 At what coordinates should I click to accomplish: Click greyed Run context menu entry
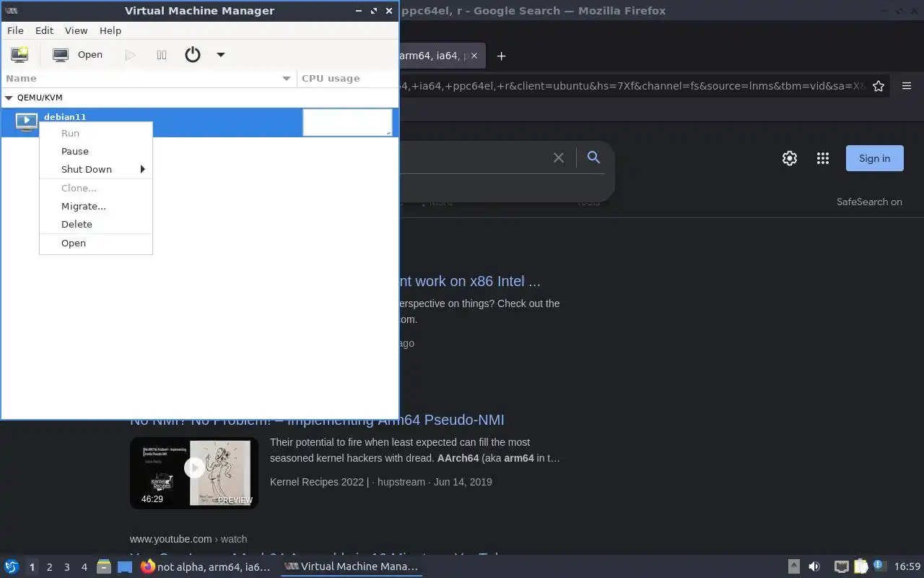[96, 133]
